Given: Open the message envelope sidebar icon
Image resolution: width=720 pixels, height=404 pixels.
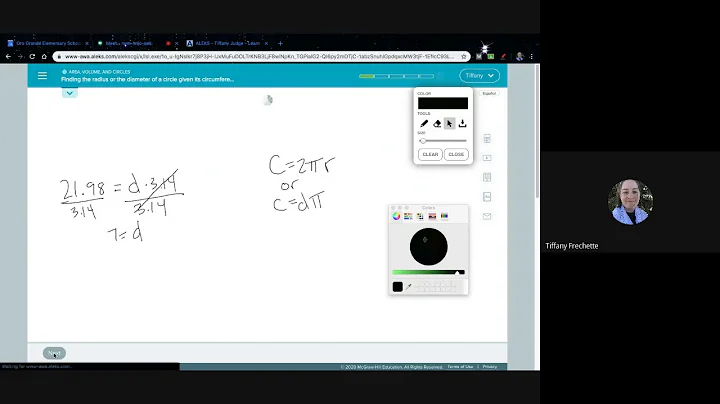Looking at the screenshot, I should (487, 216).
